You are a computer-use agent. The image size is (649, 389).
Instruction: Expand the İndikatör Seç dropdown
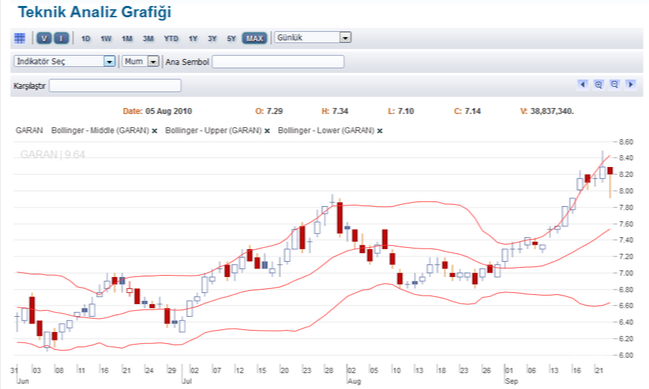point(65,61)
